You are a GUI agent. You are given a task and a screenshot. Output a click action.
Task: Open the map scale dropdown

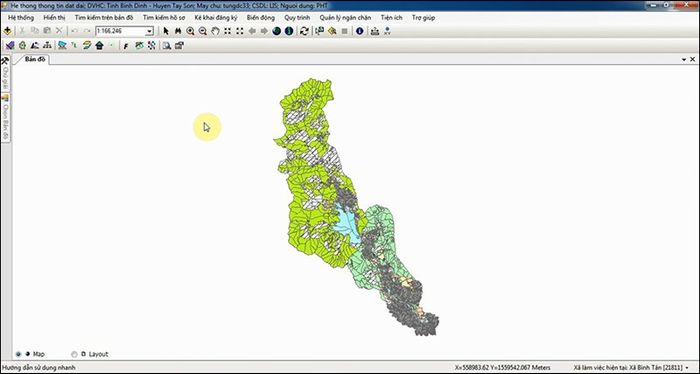150,31
